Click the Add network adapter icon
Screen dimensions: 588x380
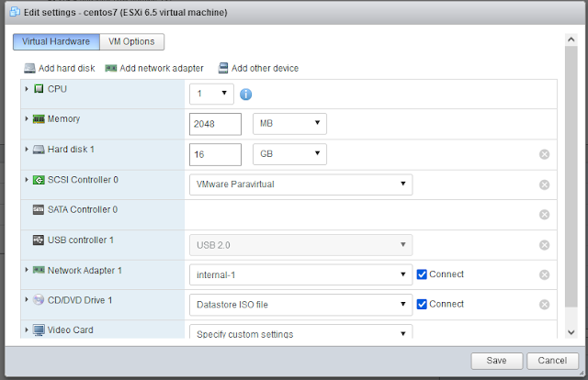pos(111,68)
